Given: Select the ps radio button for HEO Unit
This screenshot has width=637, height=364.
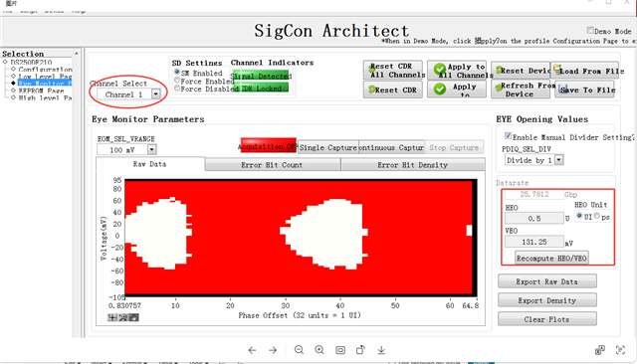Looking at the screenshot, I should [x=597, y=216].
